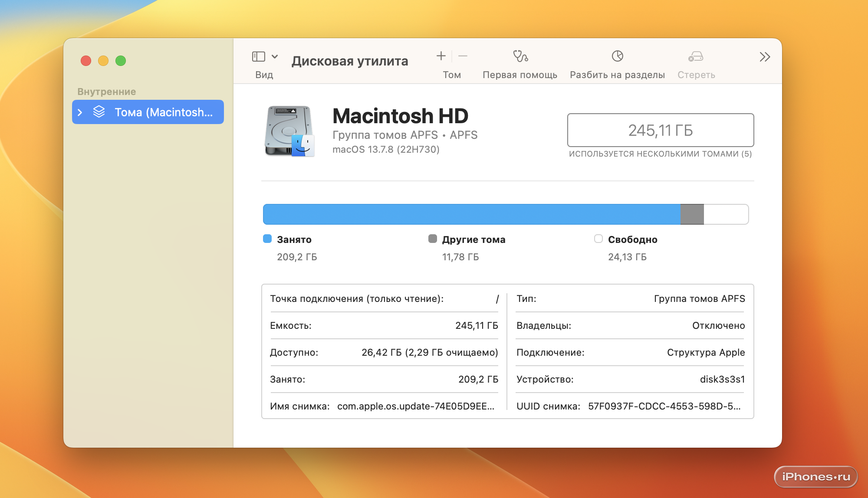Click "Точка подключения (только чтение):" label
Viewport: 868px width, 498px height.
(x=357, y=299)
